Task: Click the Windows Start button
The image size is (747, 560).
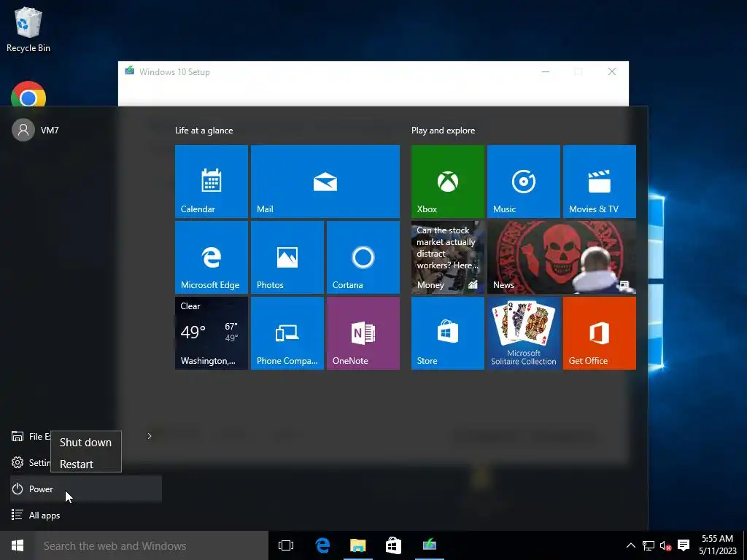Action: tap(18, 545)
